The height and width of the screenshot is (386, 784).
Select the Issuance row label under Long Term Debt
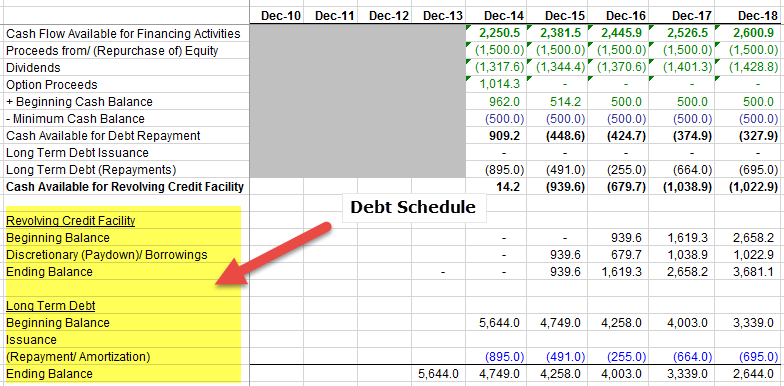(x=31, y=340)
